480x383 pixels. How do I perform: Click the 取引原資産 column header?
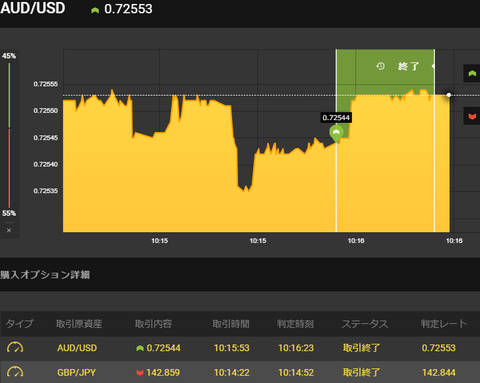click(79, 324)
